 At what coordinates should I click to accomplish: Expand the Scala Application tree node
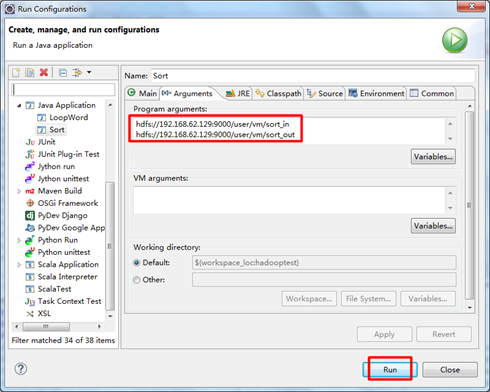(x=19, y=265)
